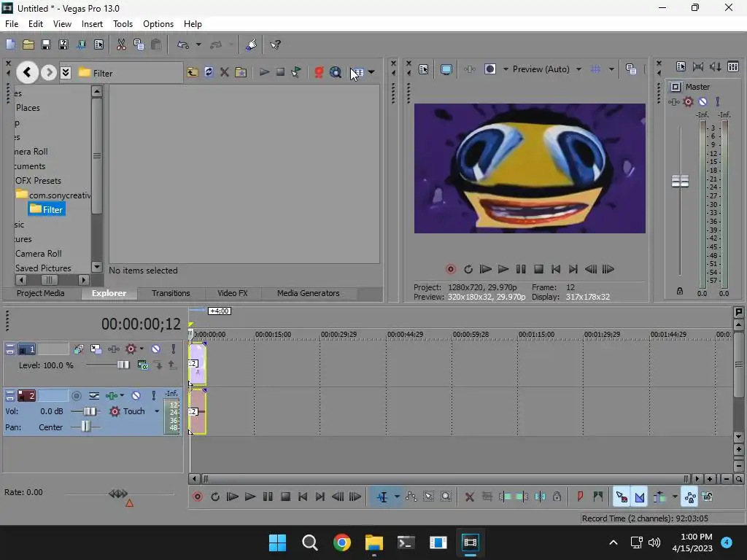Open track 1 FX dropdown arrow

click(x=142, y=349)
